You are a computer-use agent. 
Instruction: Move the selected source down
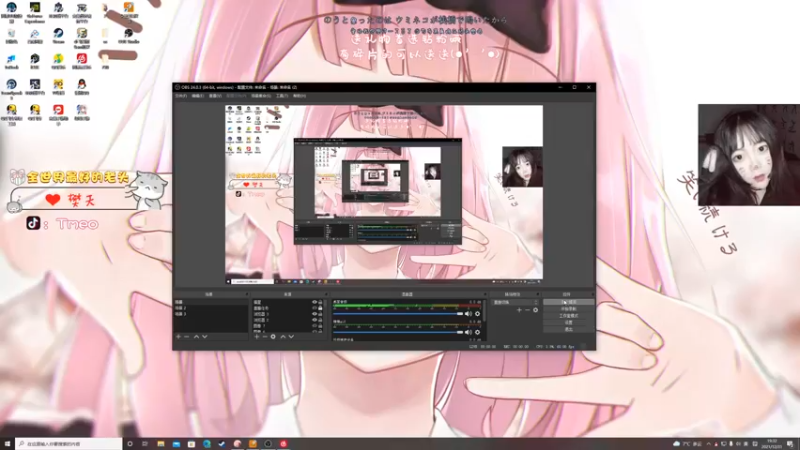point(291,337)
